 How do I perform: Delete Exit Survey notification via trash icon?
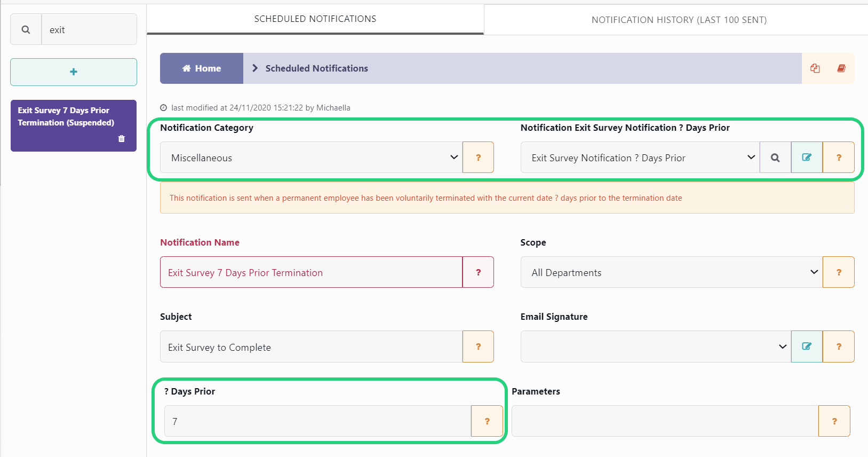coord(122,139)
